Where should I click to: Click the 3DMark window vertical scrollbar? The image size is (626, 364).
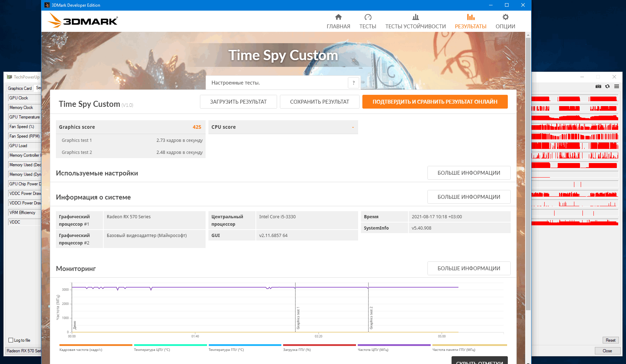coord(528,173)
